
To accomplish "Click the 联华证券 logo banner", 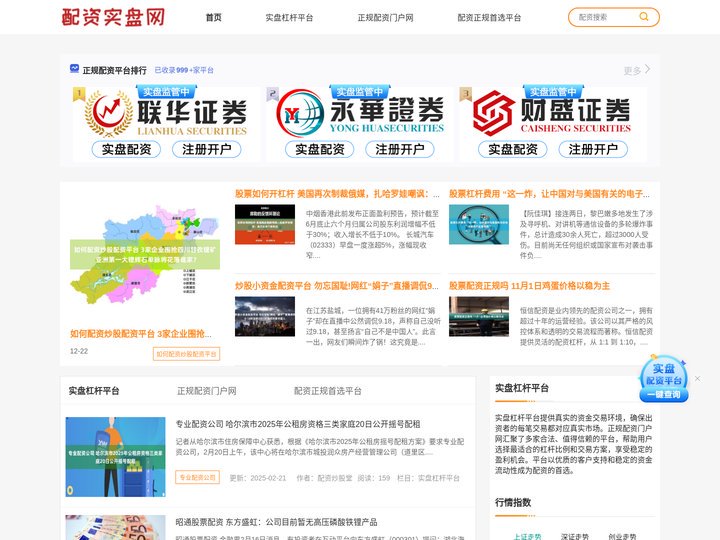I will [x=166, y=114].
